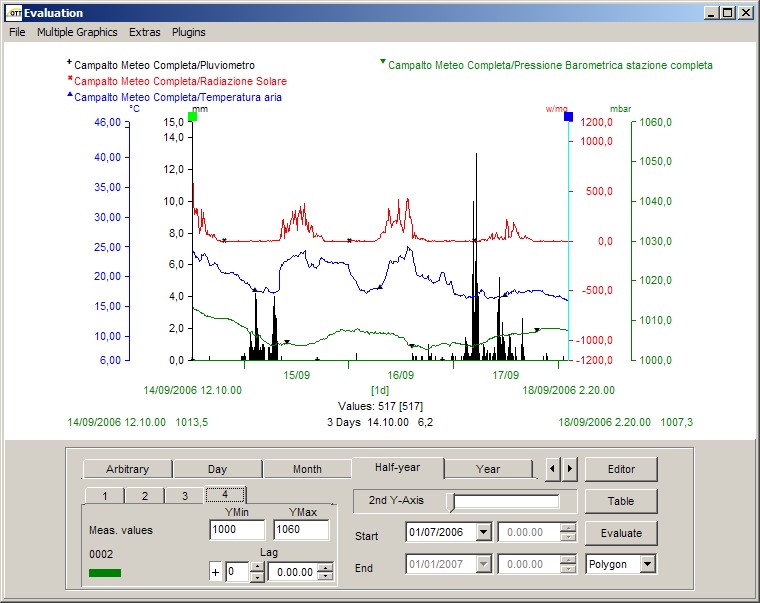Viewport: 760px width, 603px height.
Task: Click the YMin input field
Action: 238,529
